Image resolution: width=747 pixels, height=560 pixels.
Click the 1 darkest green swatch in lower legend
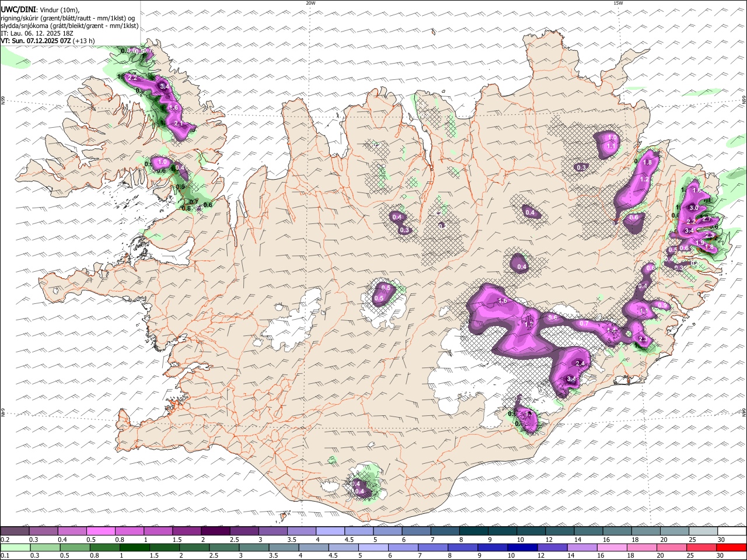[x=134, y=548]
